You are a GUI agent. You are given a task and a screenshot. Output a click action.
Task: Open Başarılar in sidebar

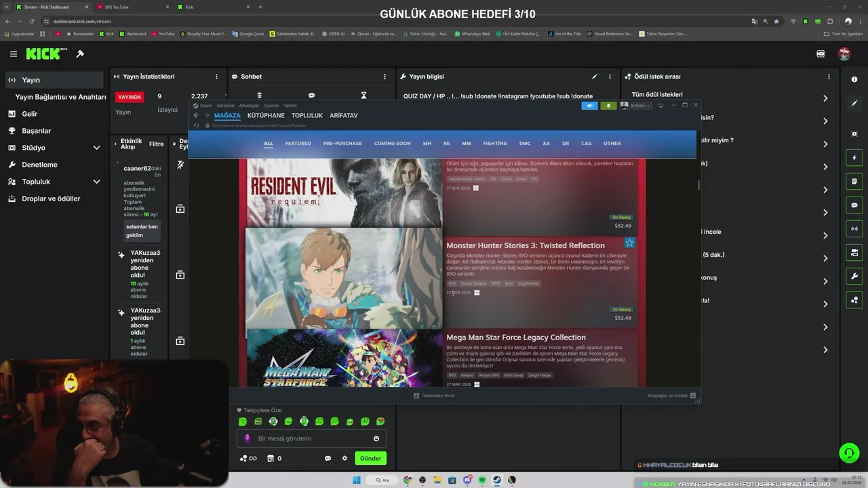tap(36, 131)
